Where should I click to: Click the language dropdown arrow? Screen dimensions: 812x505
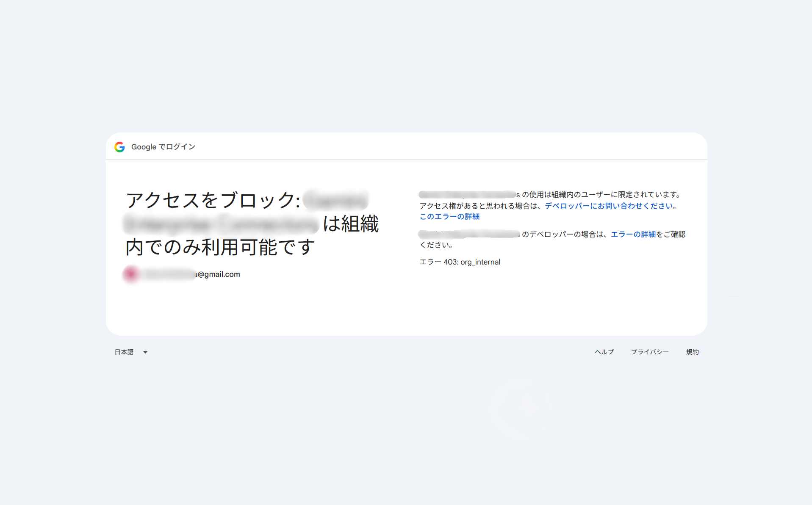click(x=145, y=352)
